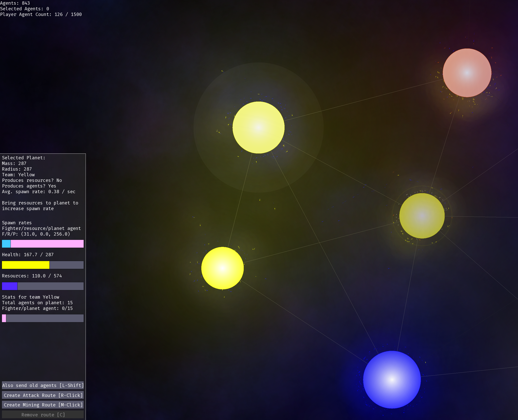Click the salmon pink planet at top right
The width and height of the screenshot is (518, 420).
tap(467, 73)
